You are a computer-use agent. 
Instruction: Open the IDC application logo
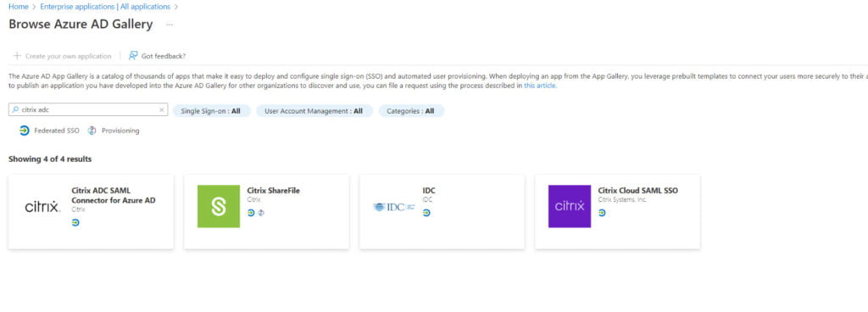(x=393, y=207)
